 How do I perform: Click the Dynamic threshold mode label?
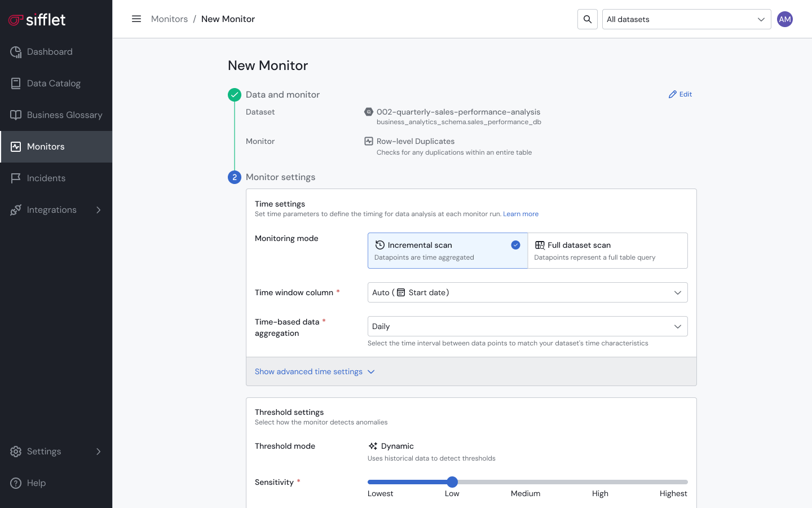397,446
